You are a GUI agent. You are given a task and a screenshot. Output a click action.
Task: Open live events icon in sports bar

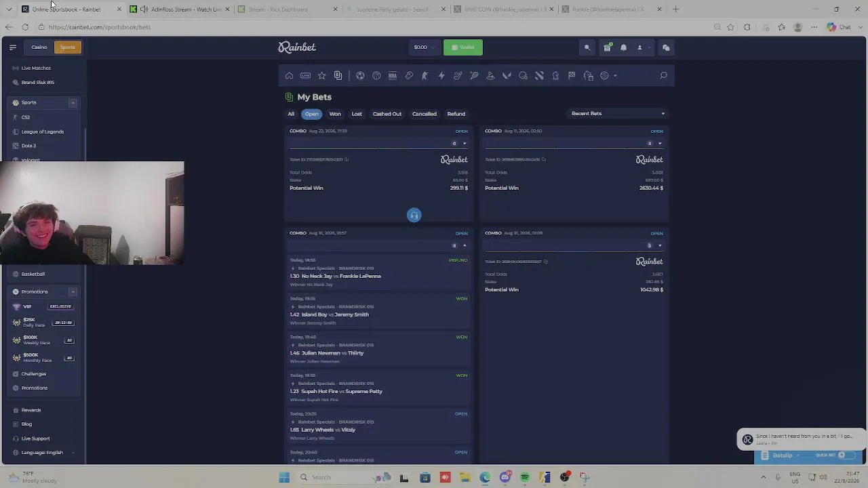coord(306,76)
